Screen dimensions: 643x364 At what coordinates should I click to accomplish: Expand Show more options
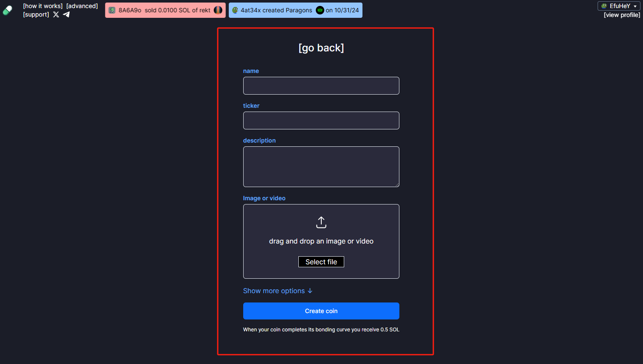pyautogui.click(x=278, y=291)
